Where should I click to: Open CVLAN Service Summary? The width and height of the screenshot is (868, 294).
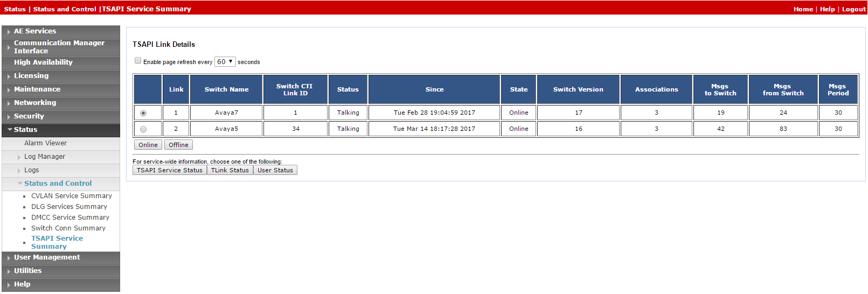click(72, 196)
